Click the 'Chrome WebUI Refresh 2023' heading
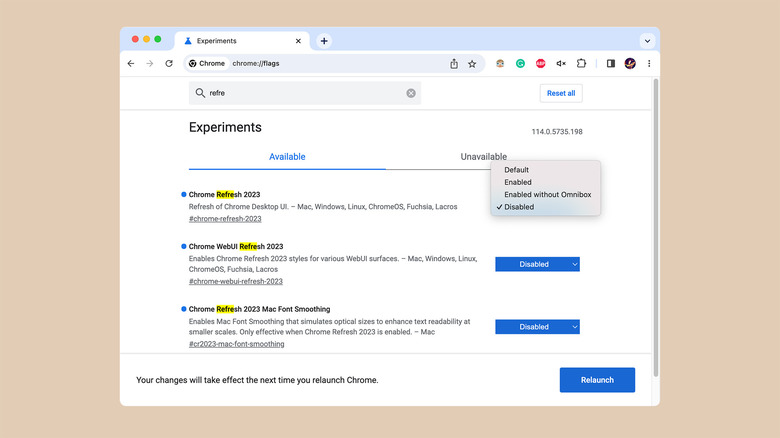780x438 pixels. (x=236, y=246)
